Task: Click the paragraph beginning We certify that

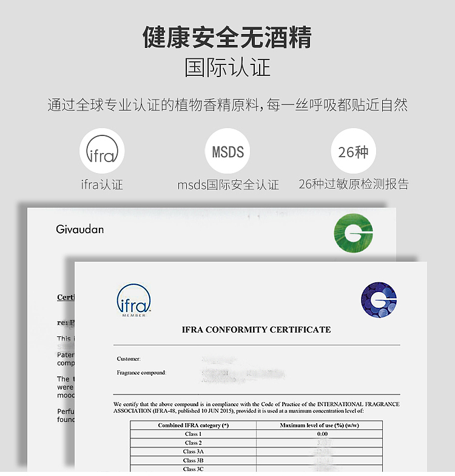Action: [x=256, y=407]
